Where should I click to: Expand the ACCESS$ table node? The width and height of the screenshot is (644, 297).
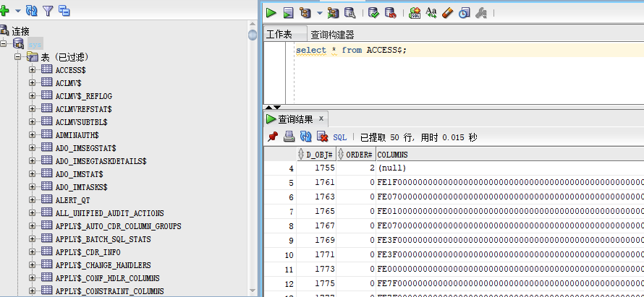pos(32,70)
